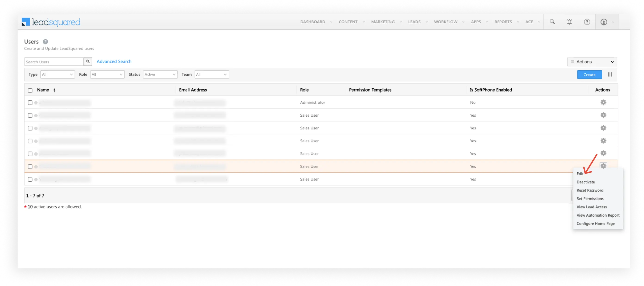The image size is (644, 286).
Task: Expand the DASHBOARD menu
Action: pyautogui.click(x=316, y=22)
